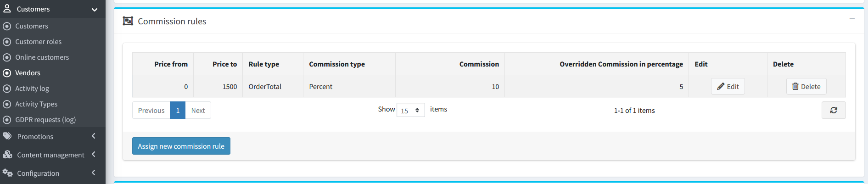The height and width of the screenshot is (184, 868).
Task: Click Assign new commission rule button
Action: (181, 146)
